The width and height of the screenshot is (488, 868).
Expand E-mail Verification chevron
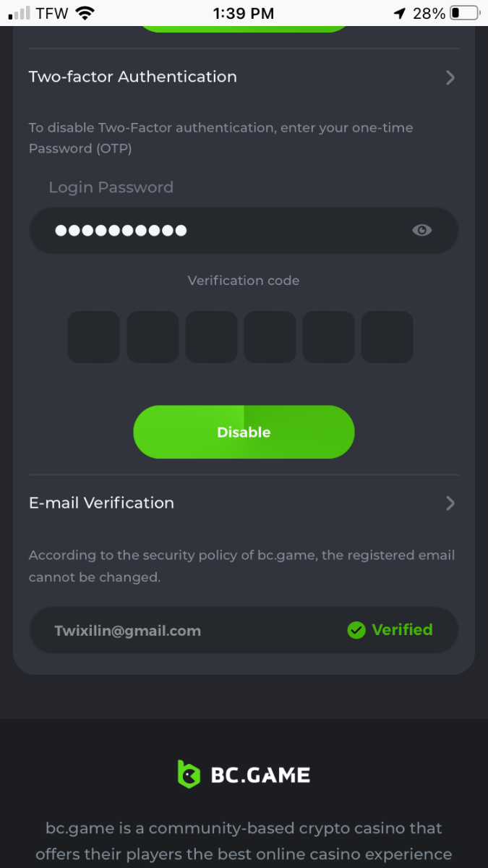(450, 503)
